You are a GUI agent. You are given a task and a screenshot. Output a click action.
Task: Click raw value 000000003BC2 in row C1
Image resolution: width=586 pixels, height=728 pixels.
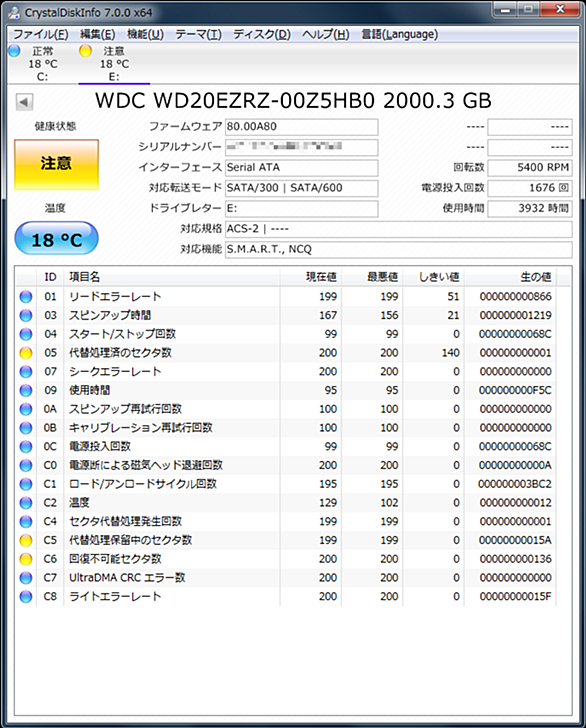tap(514, 484)
